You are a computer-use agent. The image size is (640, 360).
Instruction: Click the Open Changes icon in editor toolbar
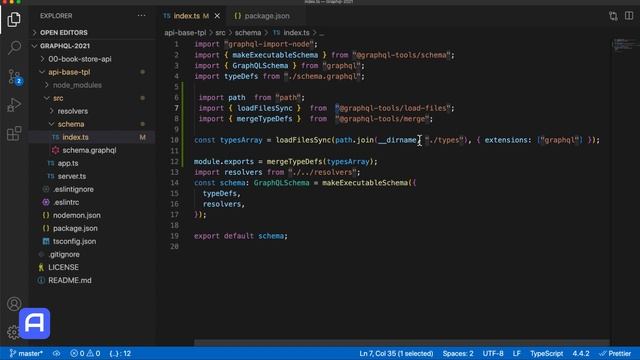pyautogui.click(x=613, y=16)
